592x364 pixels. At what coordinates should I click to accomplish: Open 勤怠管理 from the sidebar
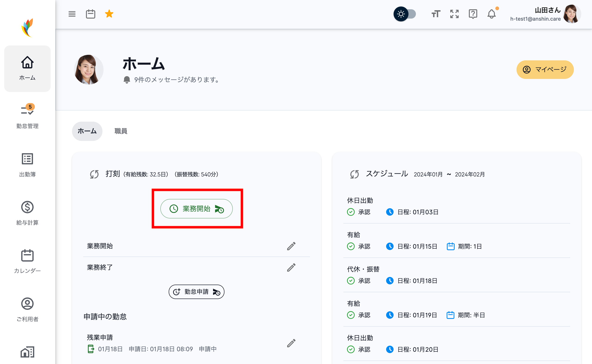pos(27,116)
